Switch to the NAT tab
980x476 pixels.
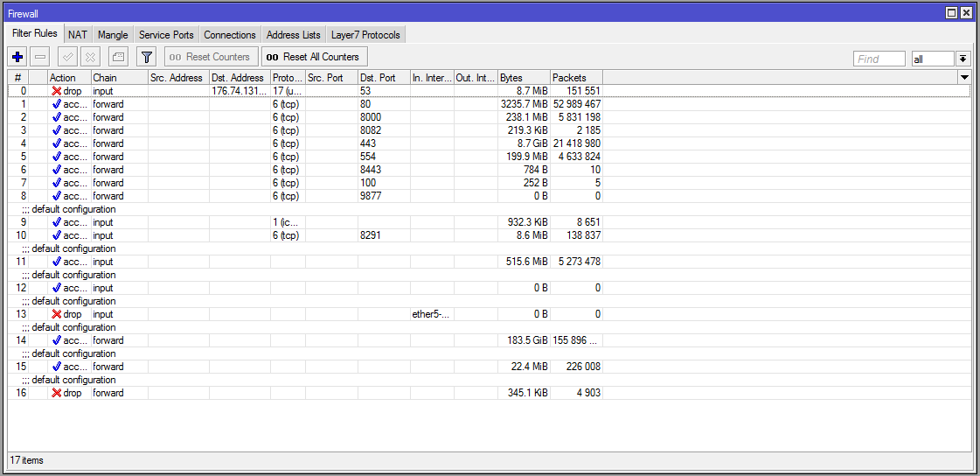coord(78,35)
